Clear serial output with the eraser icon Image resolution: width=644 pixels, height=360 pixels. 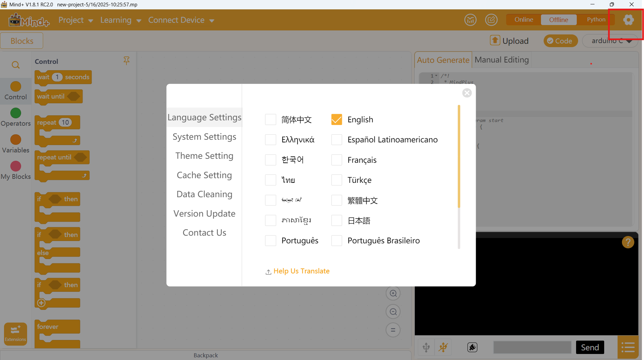[472, 348]
